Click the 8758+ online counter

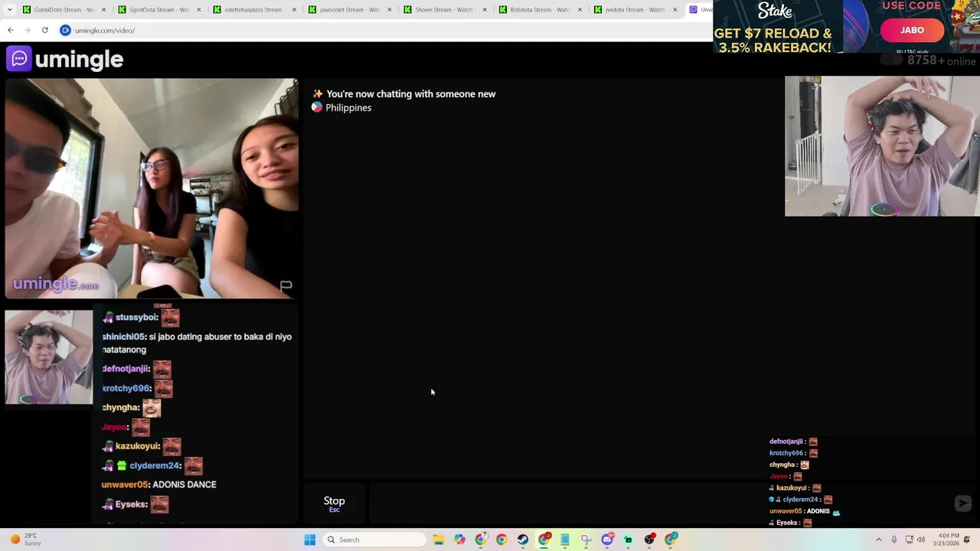tap(941, 60)
